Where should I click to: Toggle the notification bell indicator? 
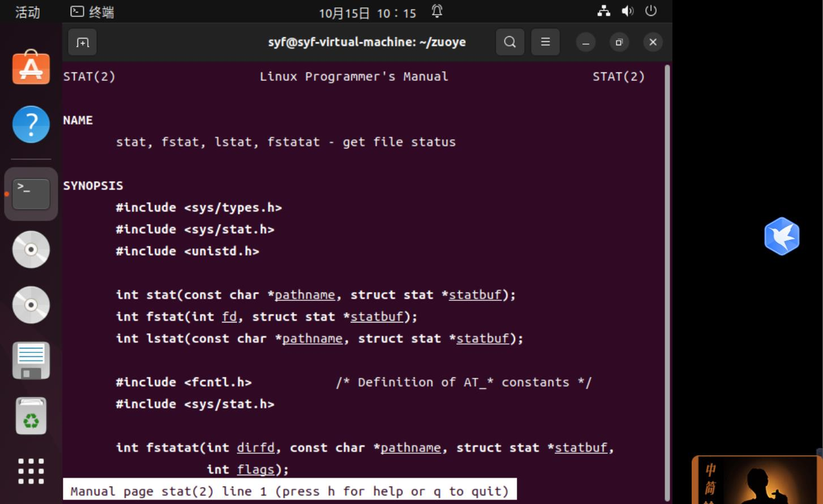[x=437, y=11]
